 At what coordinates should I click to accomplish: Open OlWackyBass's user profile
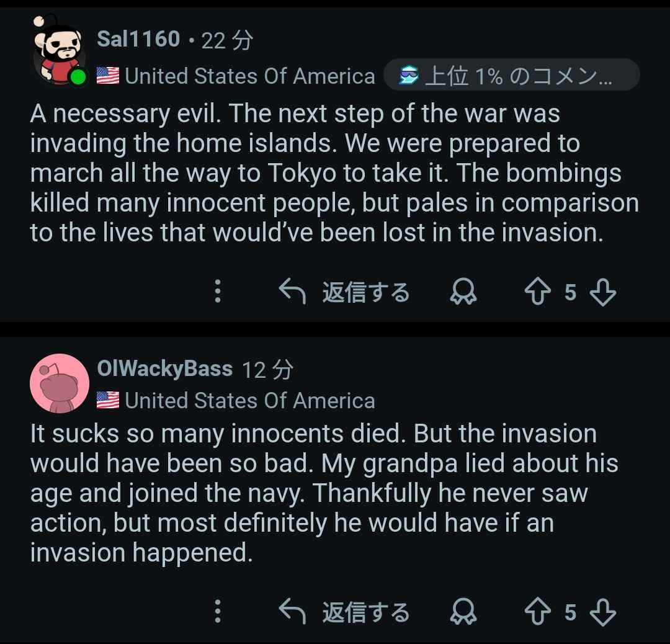click(x=164, y=369)
